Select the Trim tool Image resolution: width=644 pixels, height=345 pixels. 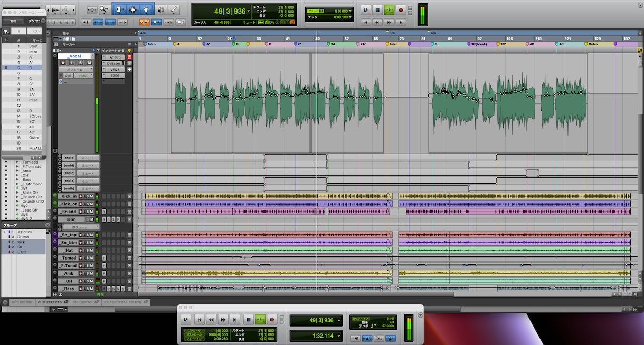click(x=119, y=9)
